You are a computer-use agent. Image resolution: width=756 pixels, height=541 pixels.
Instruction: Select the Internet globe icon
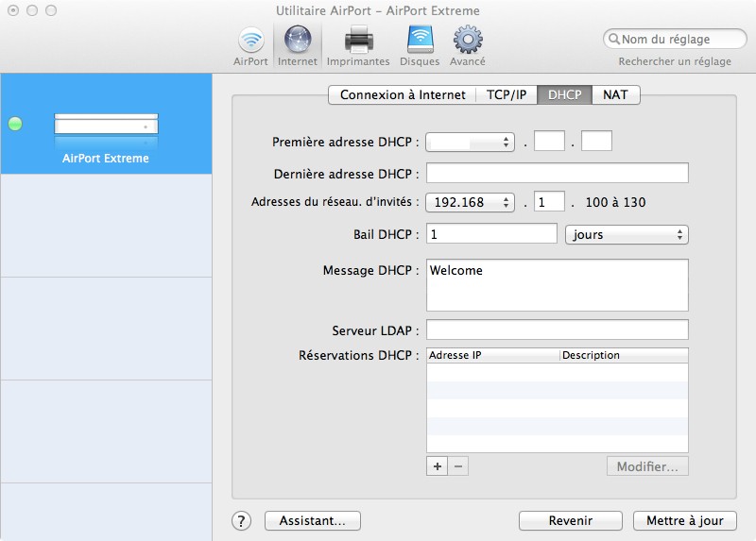298,44
